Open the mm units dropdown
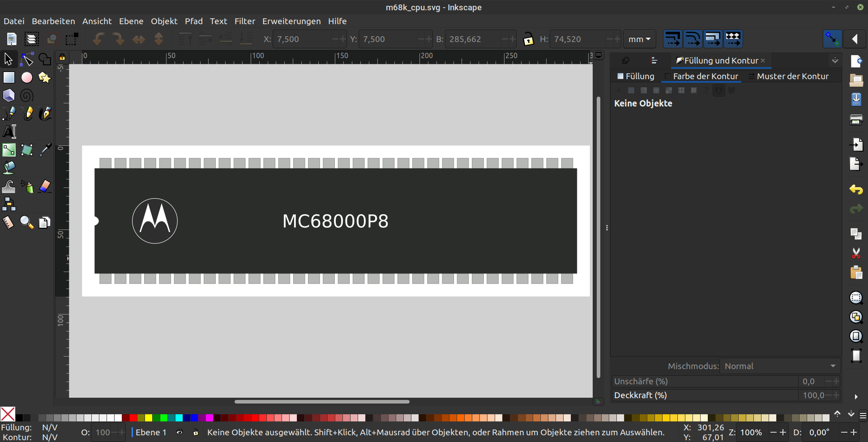The height and width of the screenshot is (442, 868). 640,39
